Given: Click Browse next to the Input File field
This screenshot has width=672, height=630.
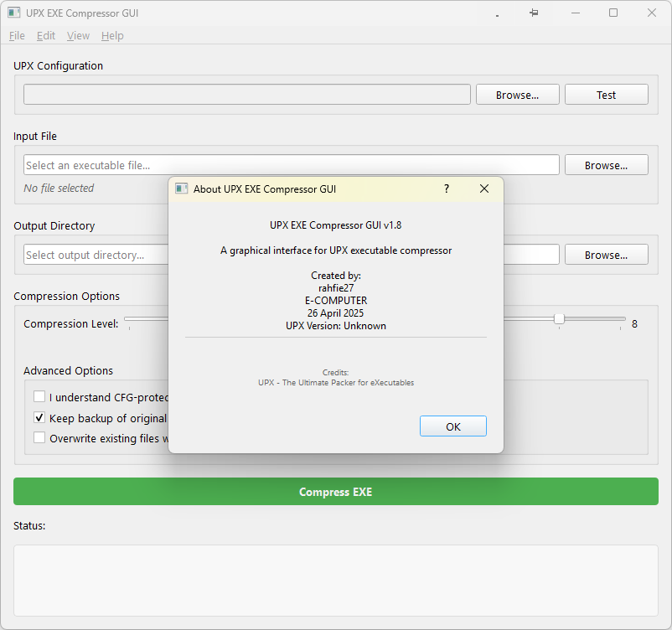Looking at the screenshot, I should 606,164.
